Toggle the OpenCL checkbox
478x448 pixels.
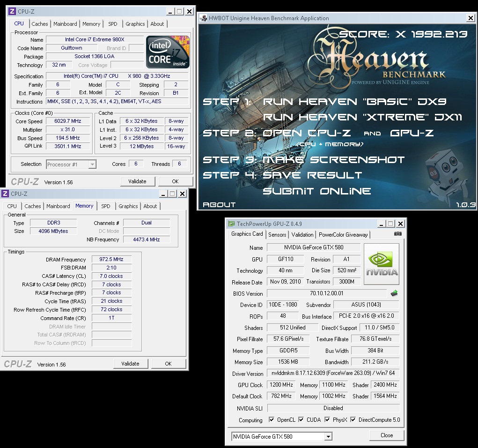pos(272,420)
